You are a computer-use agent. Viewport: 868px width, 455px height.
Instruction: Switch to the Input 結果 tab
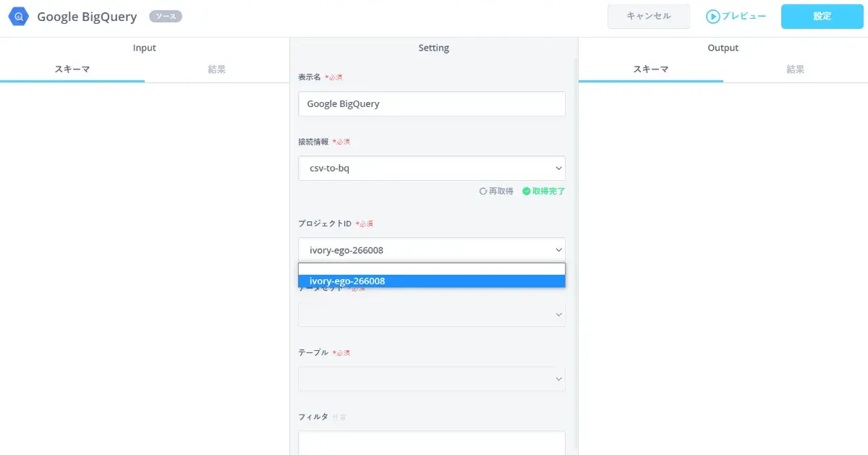pyautogui.click(x=217, y=69)
